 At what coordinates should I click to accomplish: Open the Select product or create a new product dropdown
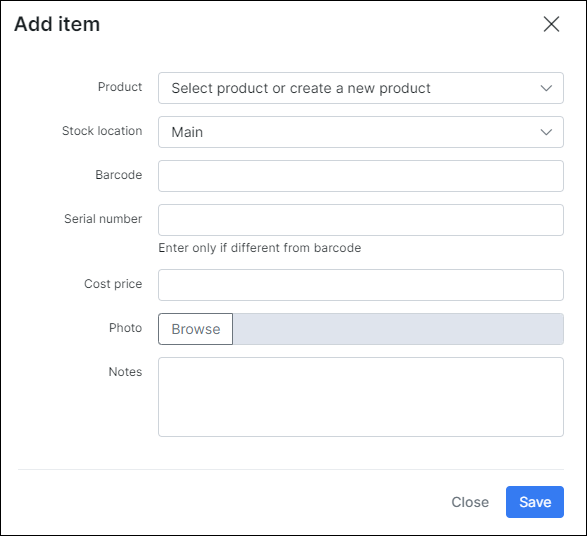coord(361,88)
